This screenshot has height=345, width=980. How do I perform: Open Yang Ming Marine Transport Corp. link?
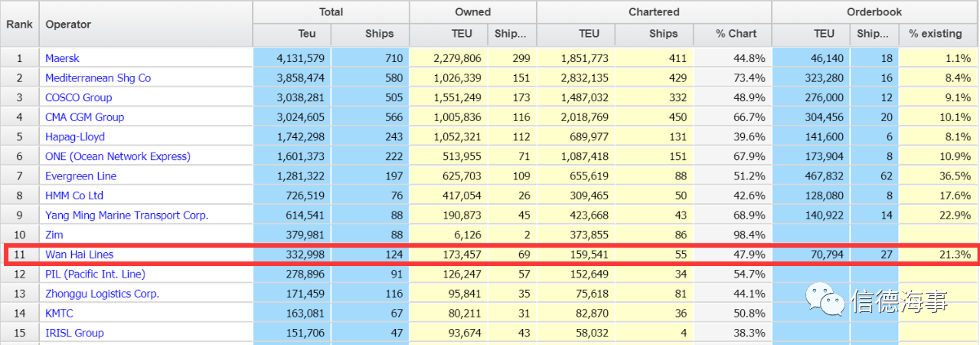126,215
